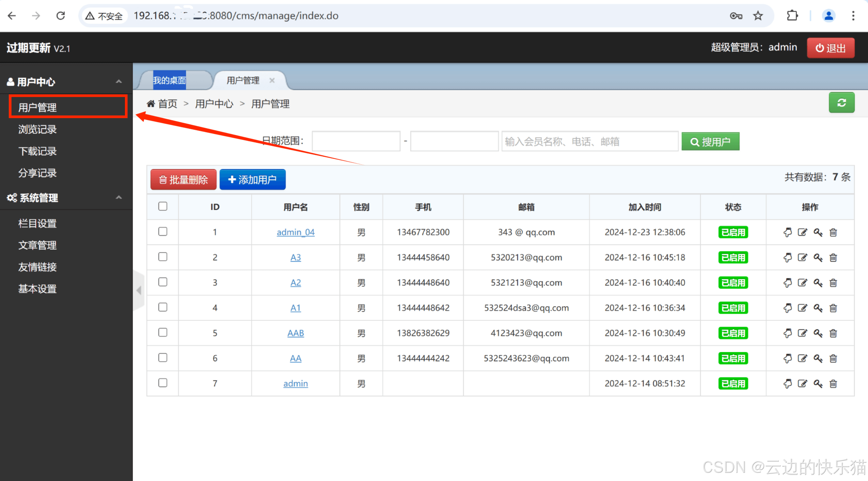
Task: Click the red 批量删除 button
Action: [183, 180]
